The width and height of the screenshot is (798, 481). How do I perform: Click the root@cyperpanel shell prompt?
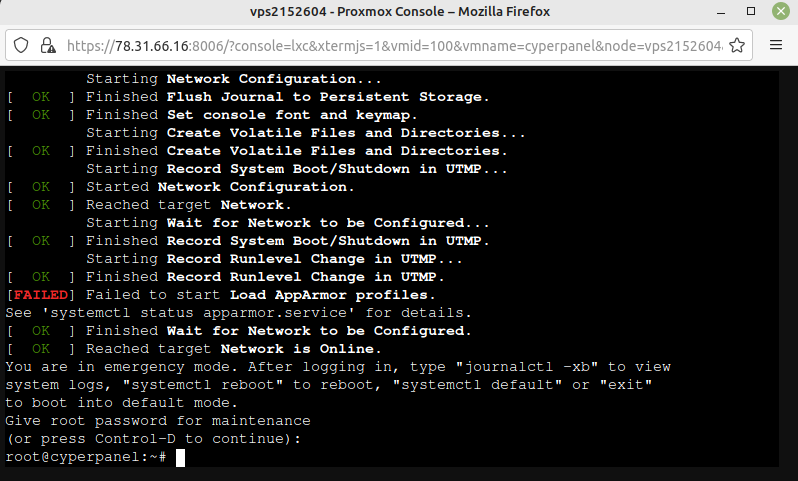[x=86, y=457]
